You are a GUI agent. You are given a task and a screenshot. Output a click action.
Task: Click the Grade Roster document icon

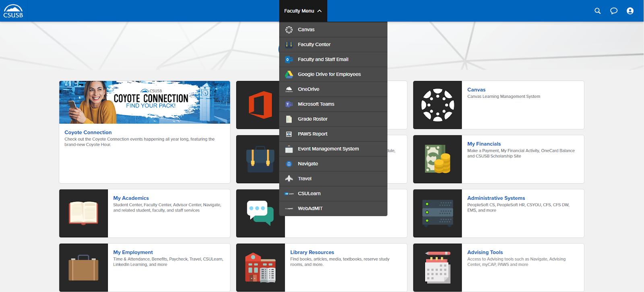[289, 119]
